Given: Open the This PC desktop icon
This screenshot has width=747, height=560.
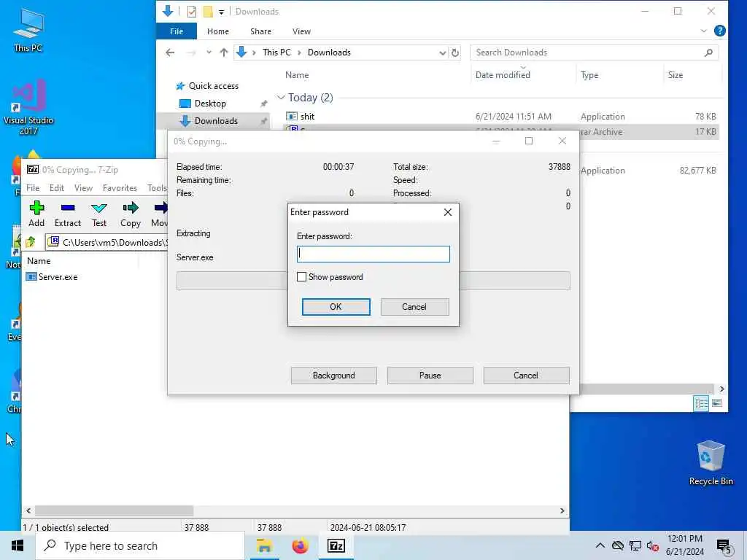Looking at the screenshot, I should click(x=28, y=31).
